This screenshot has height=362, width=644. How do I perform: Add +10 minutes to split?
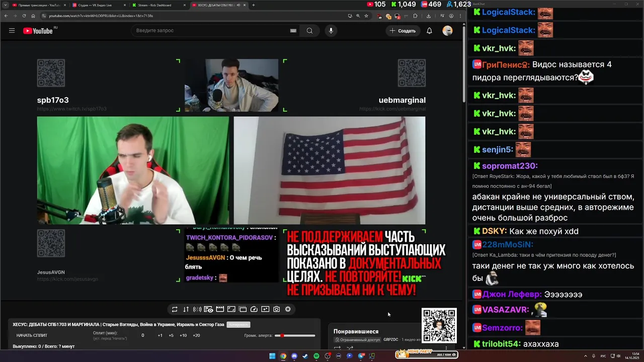[x=183, y=335]
